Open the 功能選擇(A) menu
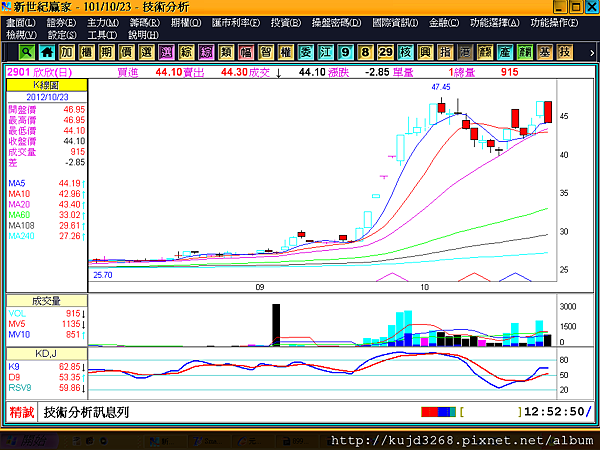The height and width of the screenshot is (450, 600). (x=495, y=23)
